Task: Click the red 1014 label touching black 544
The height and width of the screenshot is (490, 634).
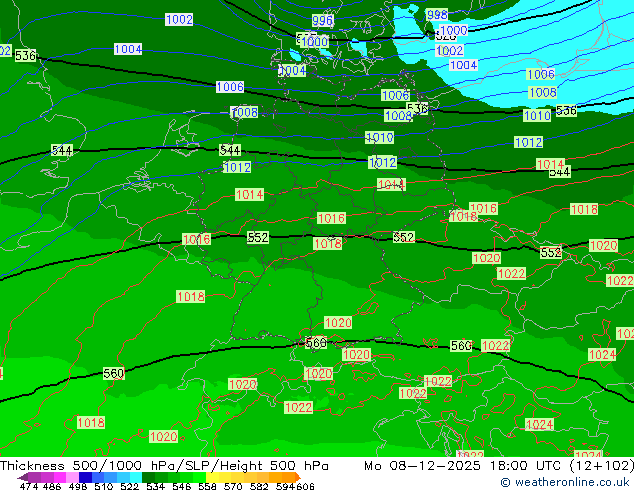Action: [x=550, y=164]
